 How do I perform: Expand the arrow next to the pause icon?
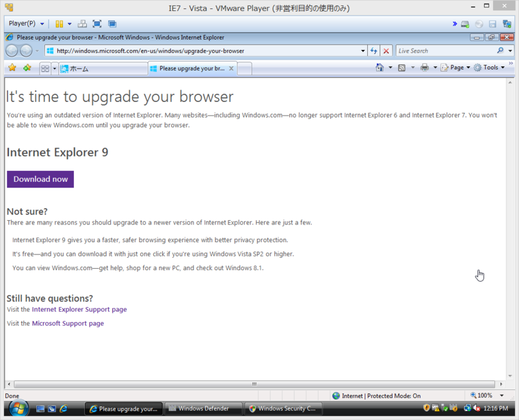pyautogui.click(x=69, y=24)
